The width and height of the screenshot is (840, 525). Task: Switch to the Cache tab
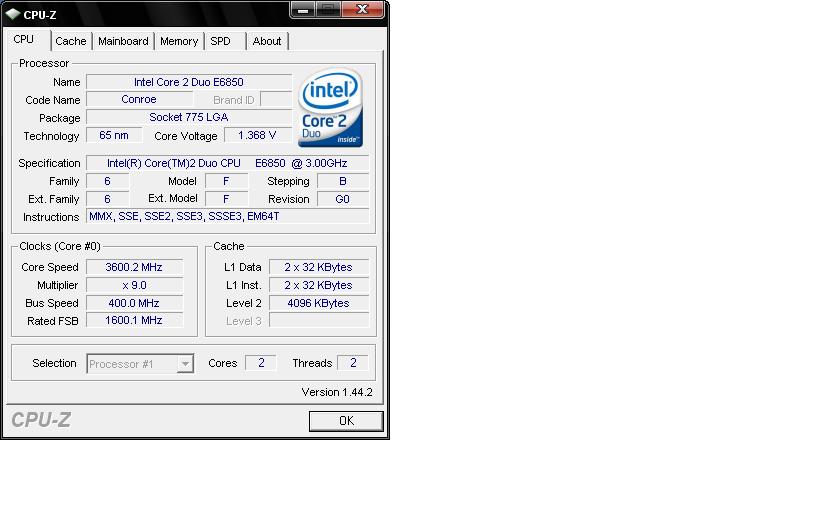71,41
